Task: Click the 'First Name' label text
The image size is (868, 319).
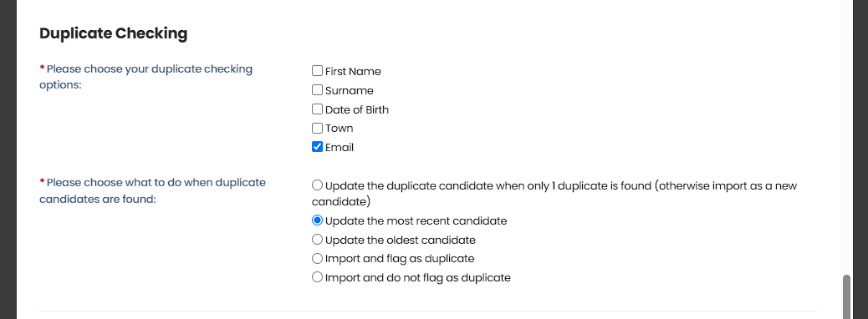Action: [x=353, y=71]
